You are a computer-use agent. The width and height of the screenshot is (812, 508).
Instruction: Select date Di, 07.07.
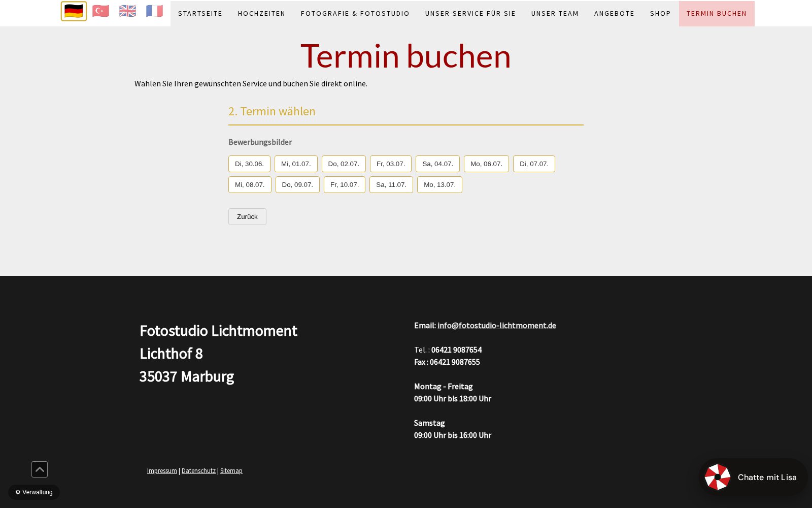pyautogui.click(x=534, y=164)
